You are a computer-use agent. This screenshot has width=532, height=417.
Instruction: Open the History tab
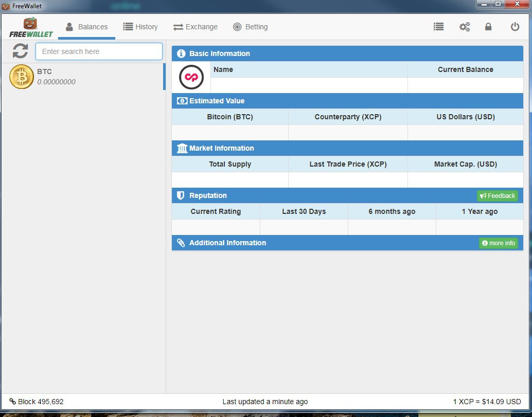[x=140, y=27]
